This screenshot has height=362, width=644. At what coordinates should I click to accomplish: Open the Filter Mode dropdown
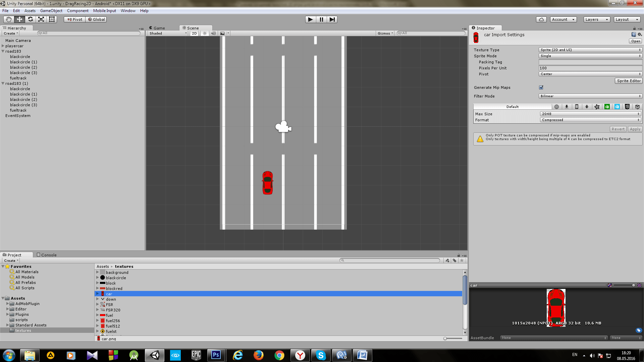click(590, 96)
